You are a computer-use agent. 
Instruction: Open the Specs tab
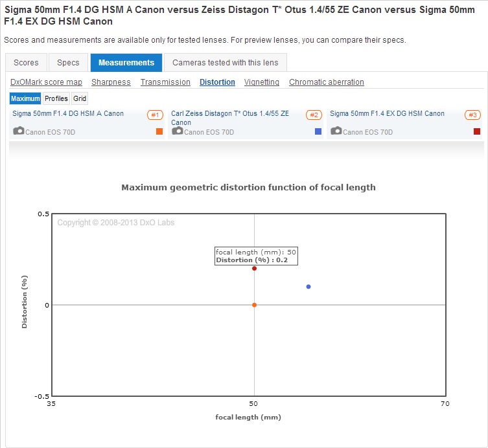click(68, 63)
